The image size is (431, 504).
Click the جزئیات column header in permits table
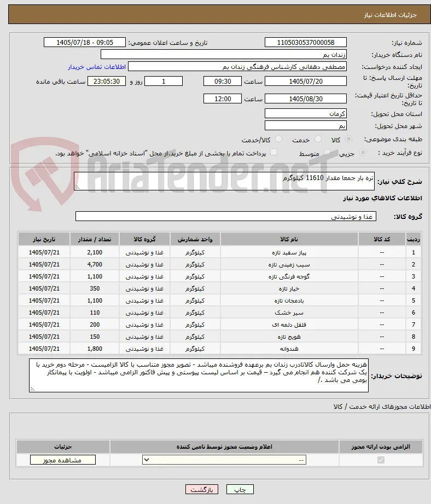click(63, 447)
